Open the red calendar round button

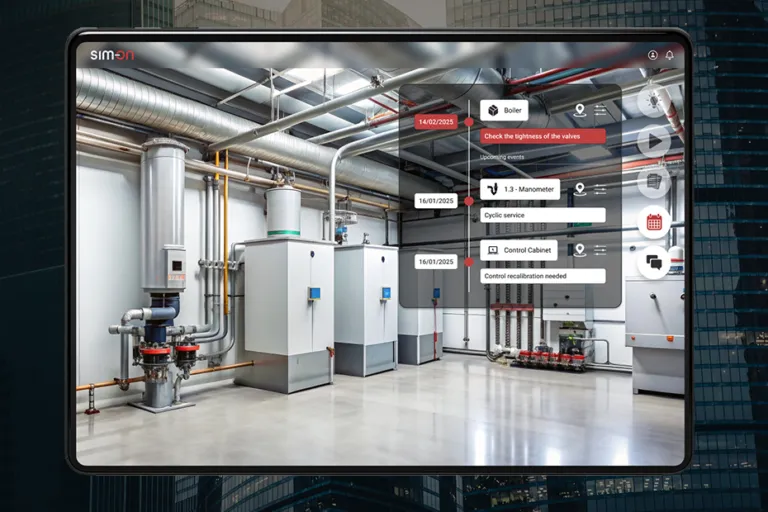(x=654, y=222)
